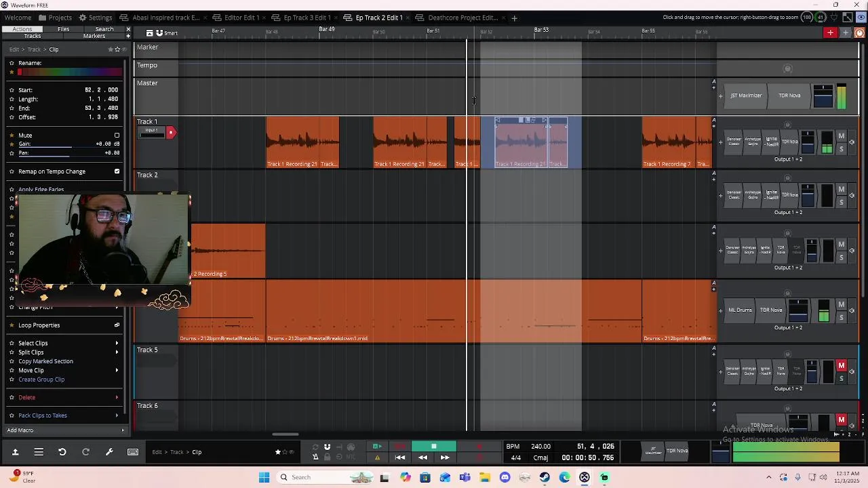Image resolution: width=868 pixels, height=488 pixels.
Task: Click the collapse icon left of Smart
Action: click(x=149, y=33)
